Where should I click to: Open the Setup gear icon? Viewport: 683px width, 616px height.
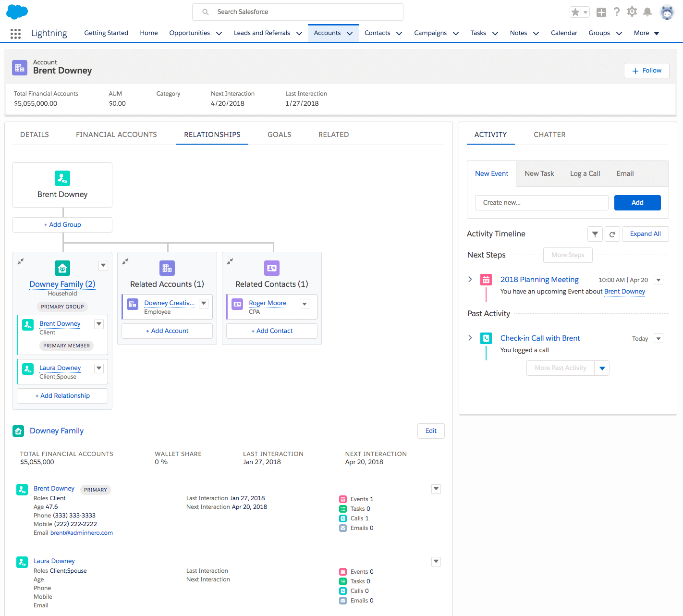click(632, 12)
